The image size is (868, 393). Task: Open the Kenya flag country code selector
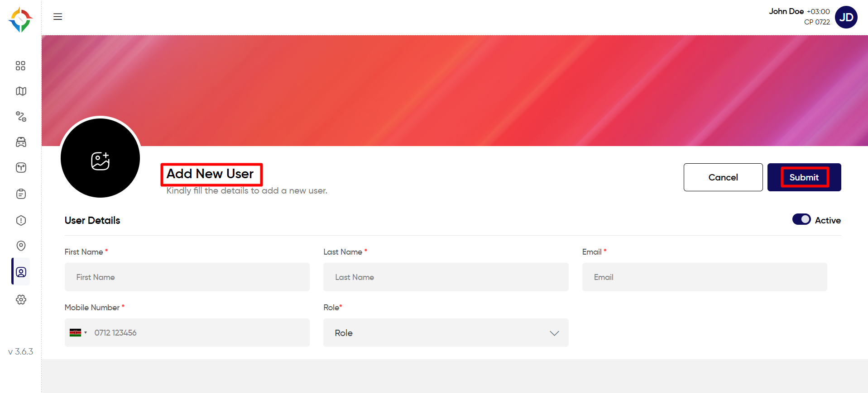click(x=78, y=333)
